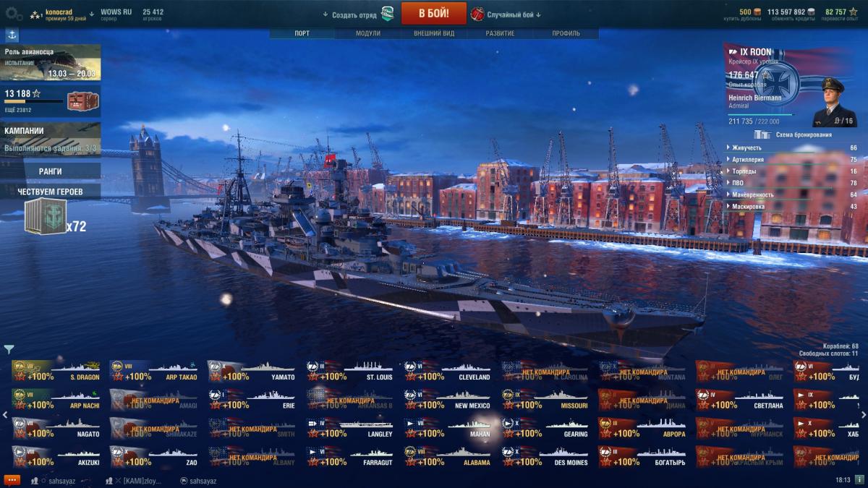Viewport: 868px width, 488px height.
Task: Expand the ПВО stat row
Action: 791,183
